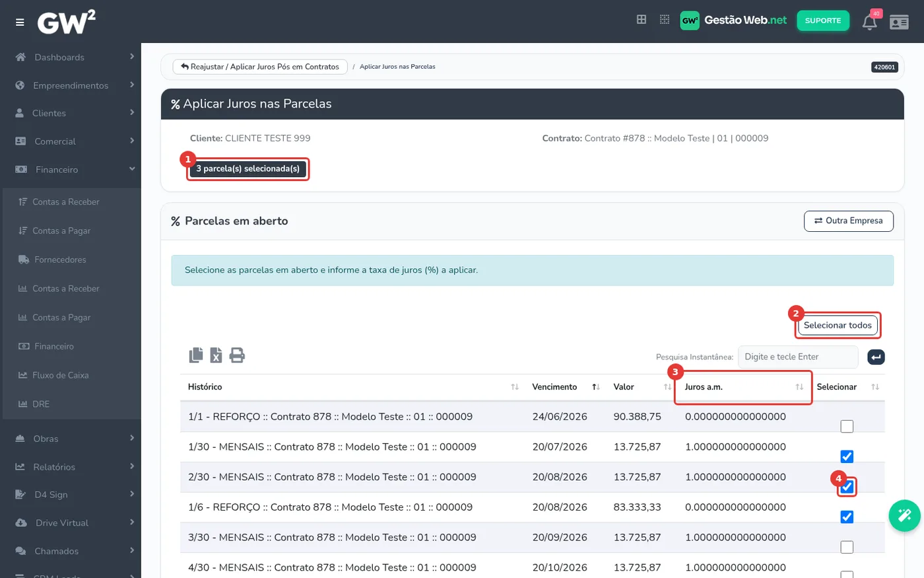Print the installments table
Viewport: 924px width, 578px height.
click(x=237, y=355)
